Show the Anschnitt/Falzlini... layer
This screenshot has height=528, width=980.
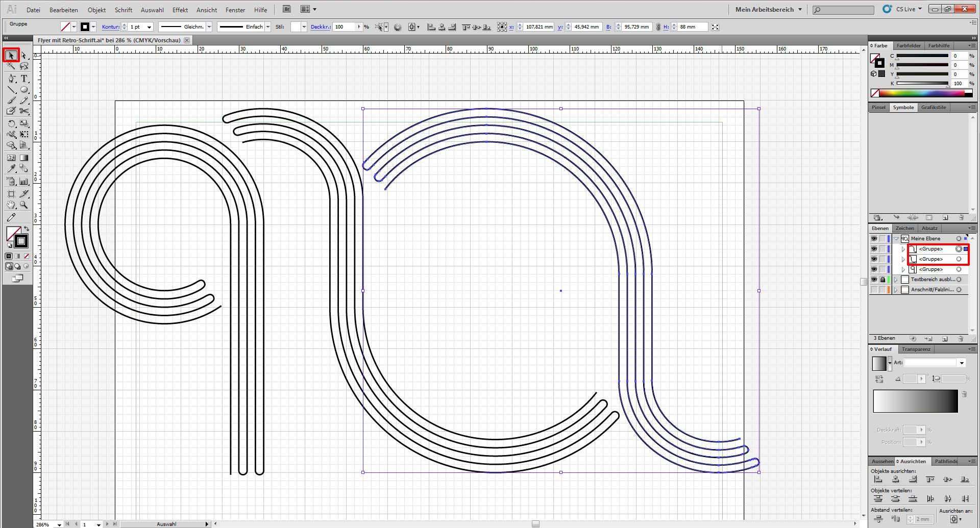coord(874,290)
